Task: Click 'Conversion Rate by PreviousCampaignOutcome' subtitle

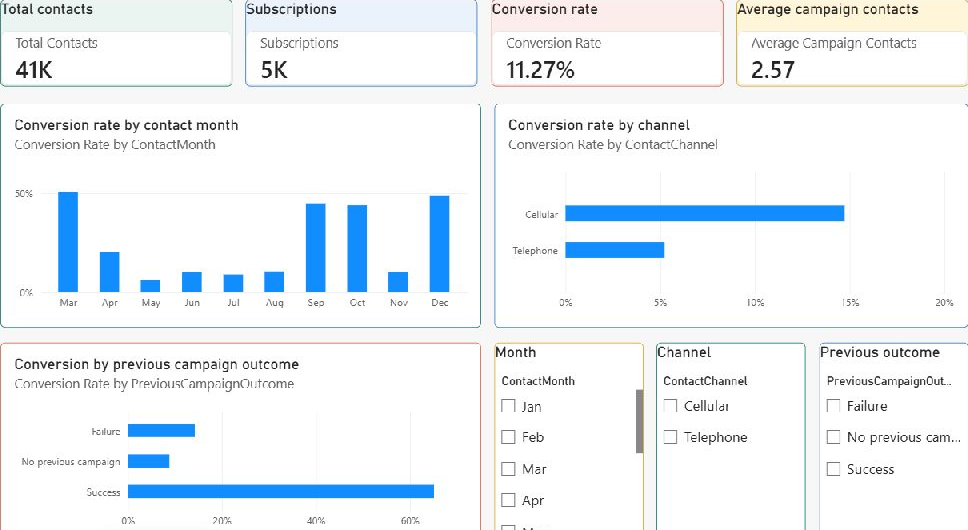Action: (x=154, y=384)
